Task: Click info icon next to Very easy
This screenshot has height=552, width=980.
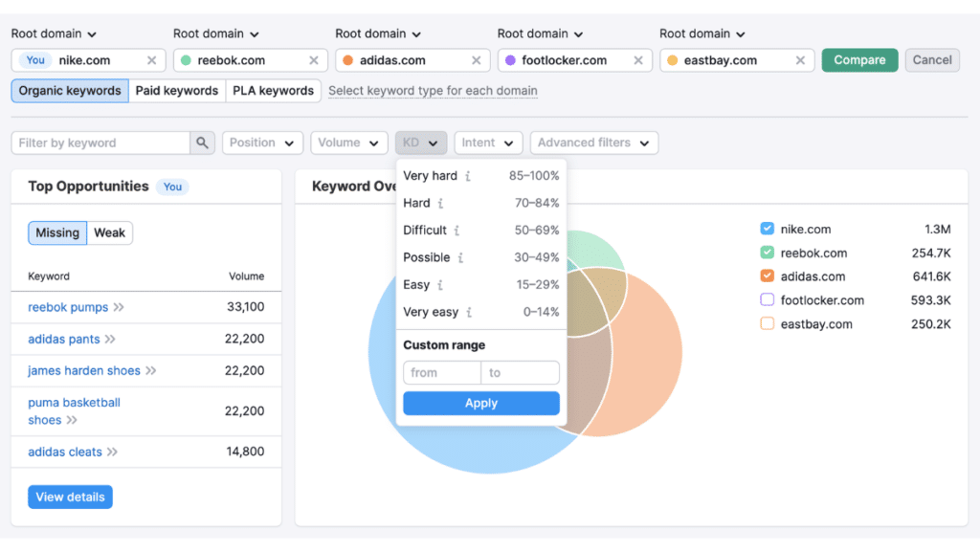Action: 469,312
